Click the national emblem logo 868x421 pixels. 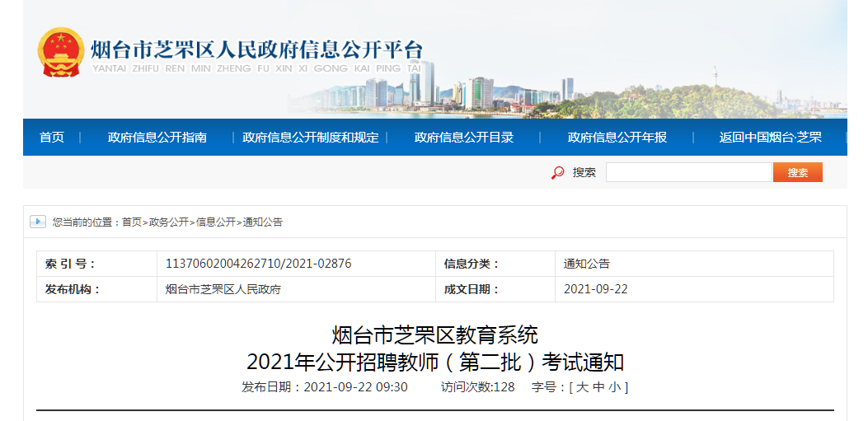click(x=61, y=52)
